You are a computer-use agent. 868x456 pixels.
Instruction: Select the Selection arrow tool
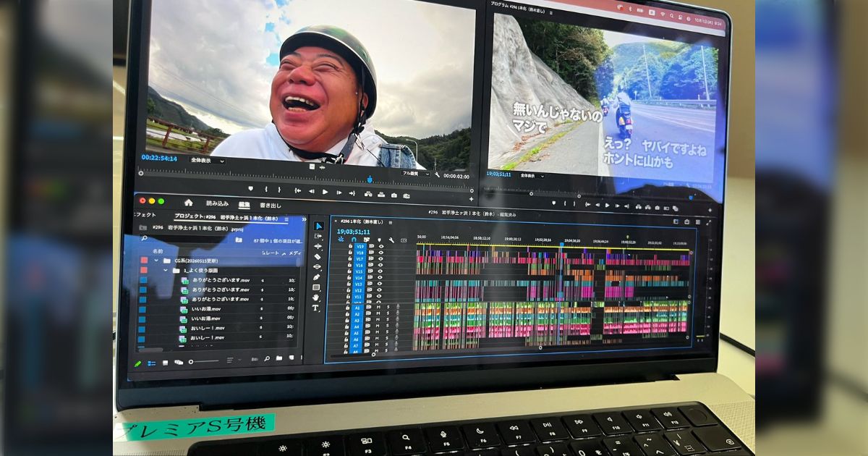point(318,226)
